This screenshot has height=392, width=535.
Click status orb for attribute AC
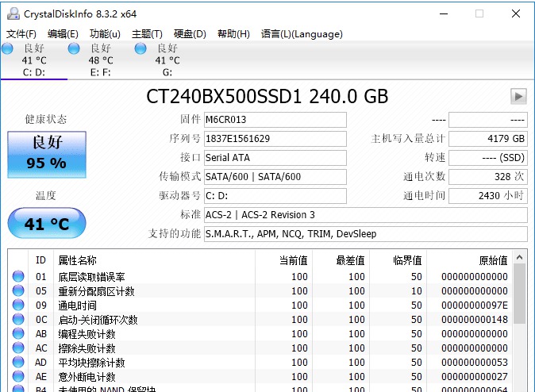click(18, 348)
